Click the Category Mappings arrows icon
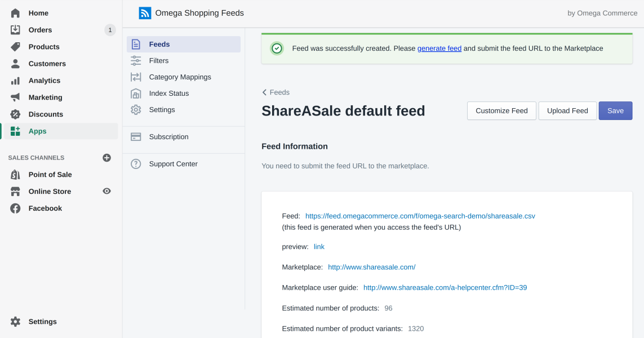 136,77
